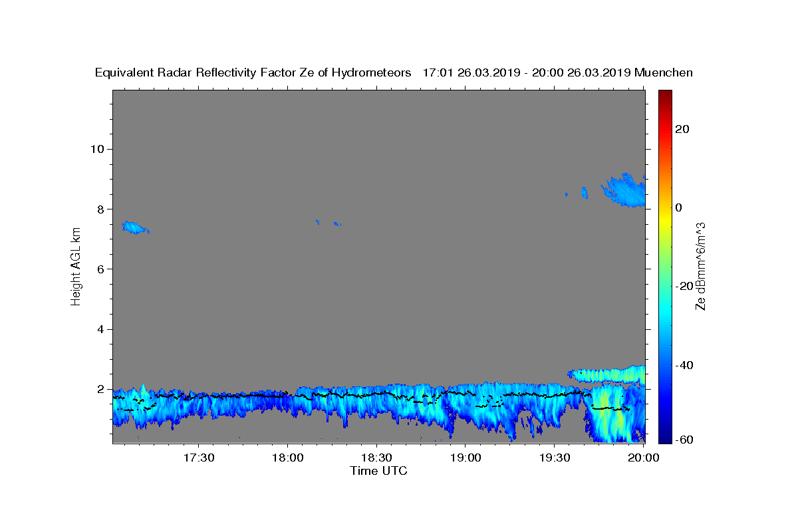Click the 18:30 time tick label
The width and height of the screenshot is (798, 532).
coord(376,458)
